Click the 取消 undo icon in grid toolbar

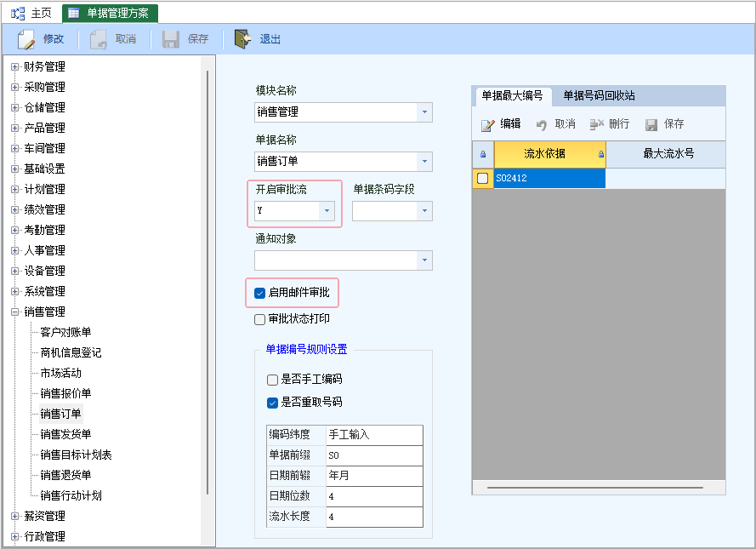click(542, 125)
